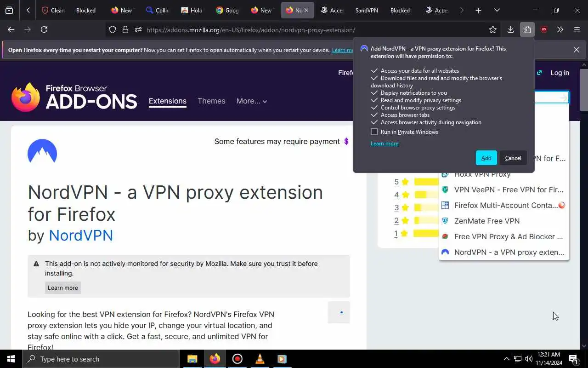Open the Firefox application menu
Viewport: 588px width, 368px height.
coord(577,29)
